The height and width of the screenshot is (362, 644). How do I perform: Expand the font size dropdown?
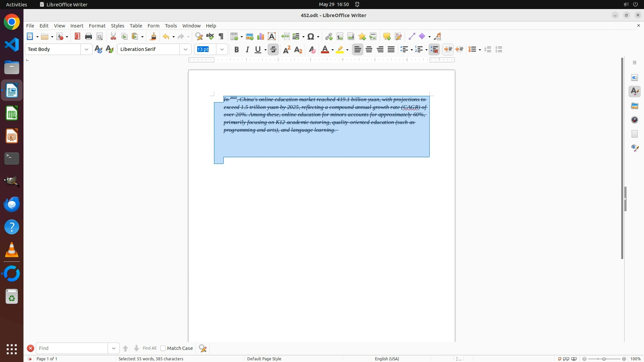click(x=222, y=49)
